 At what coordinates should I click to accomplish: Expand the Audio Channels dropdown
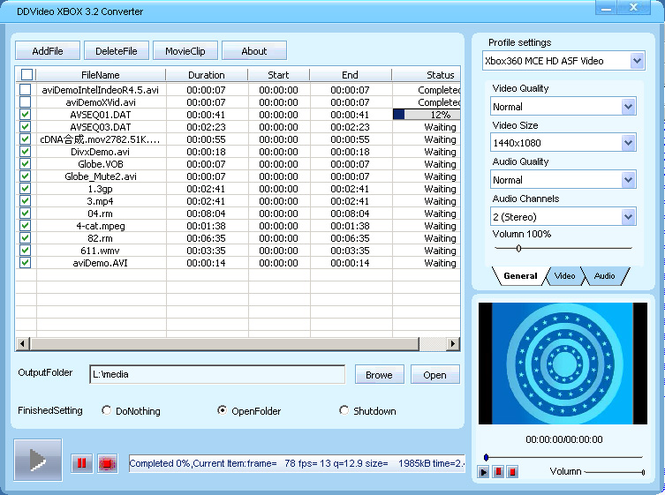pos(629,216)
